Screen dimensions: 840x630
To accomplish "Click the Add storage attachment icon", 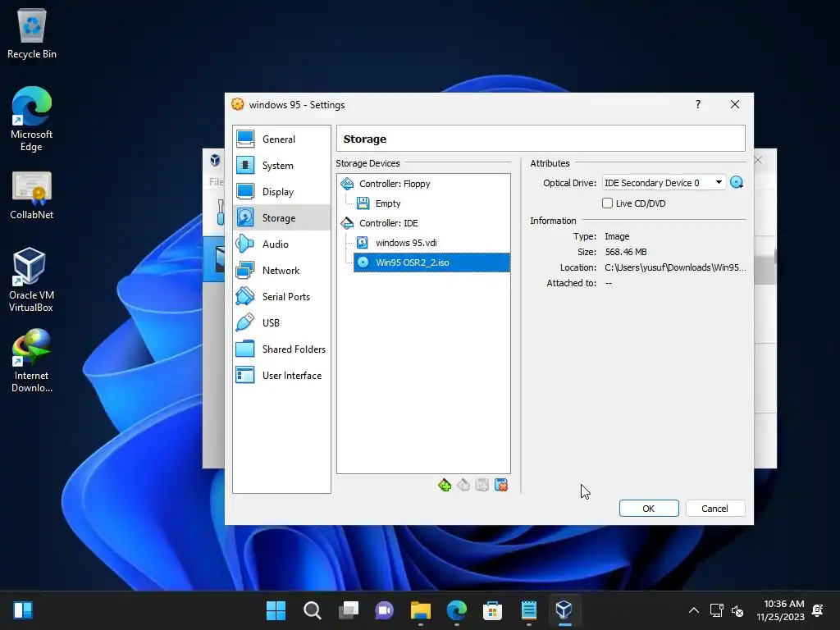I will pos(482,486).
